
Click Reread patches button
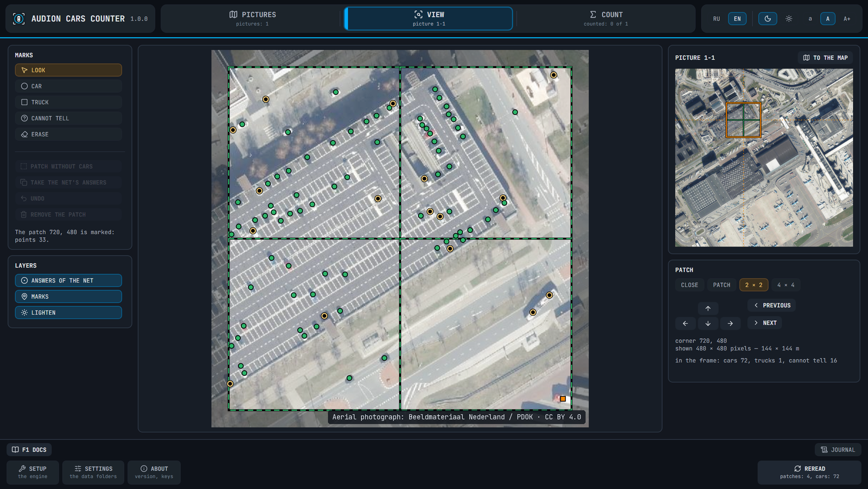pyautogui.click(x=809, y=472)
